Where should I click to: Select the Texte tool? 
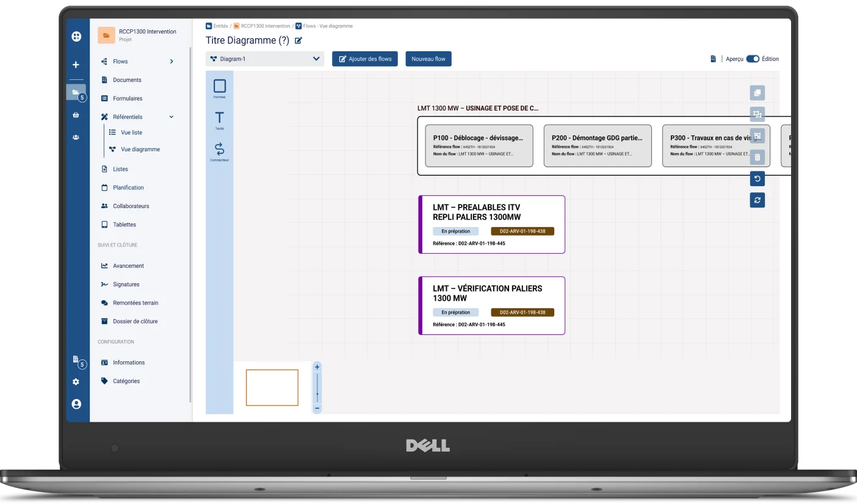220,120
